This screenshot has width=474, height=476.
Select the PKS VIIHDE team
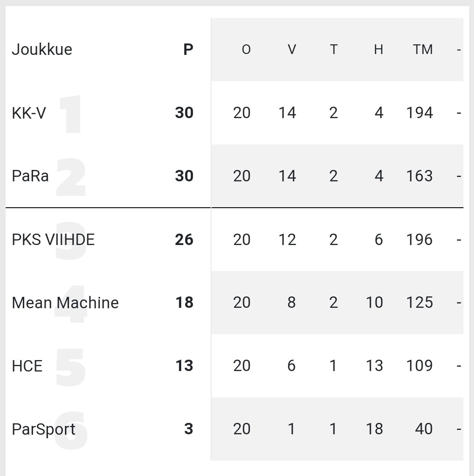[x=53, y=239]
